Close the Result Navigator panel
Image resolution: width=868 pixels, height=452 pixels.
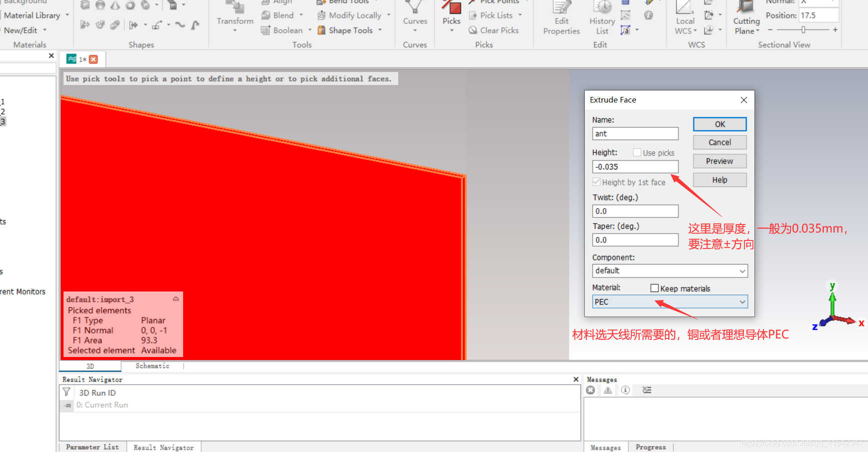576,379
